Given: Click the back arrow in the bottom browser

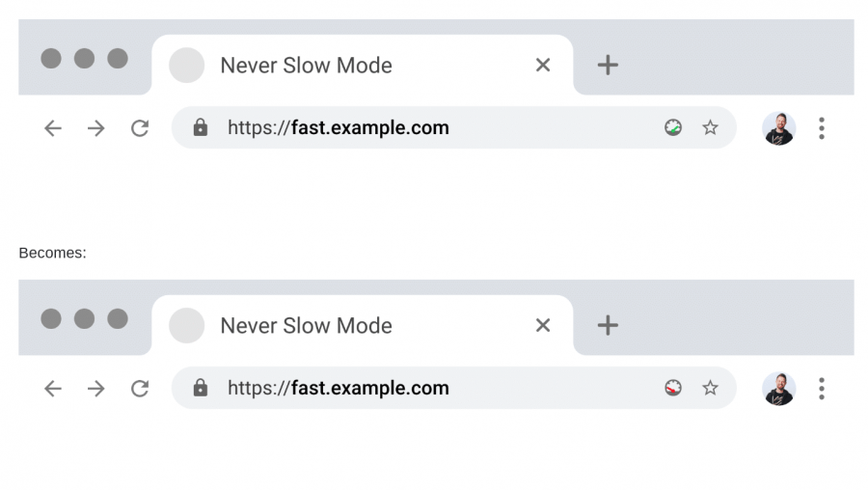Looking at the screenshot, I should 53,389.
